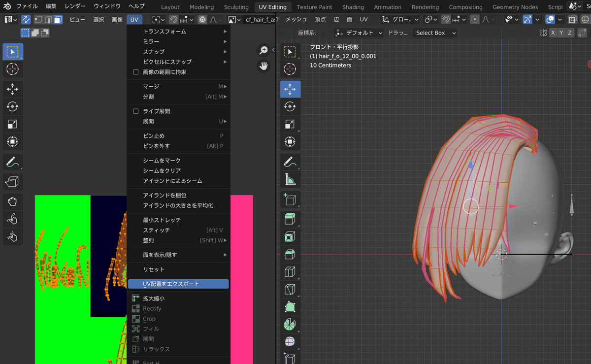Viewport: 591px width, 364px height.
Task: Click the red X-axis gizmo arrow
Action: tap(513, 206)
